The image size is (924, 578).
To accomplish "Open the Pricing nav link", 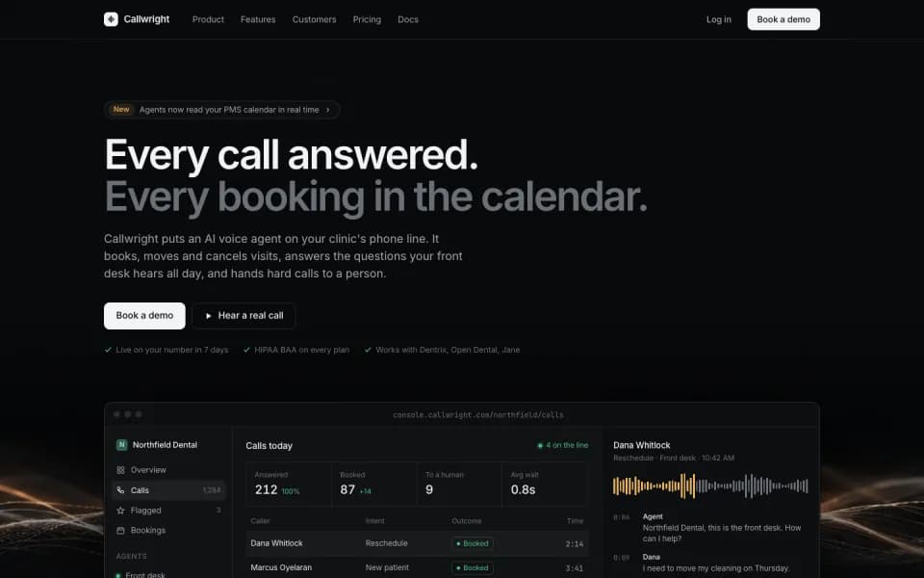I will tap(367, 19).
